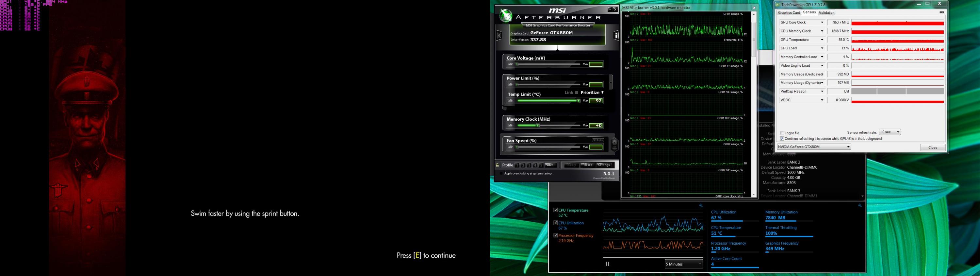Viewport: 980px width, 276px height.
Task: Open NVIDIA GeForce GTX880M device selector
Action: point(814,147)
